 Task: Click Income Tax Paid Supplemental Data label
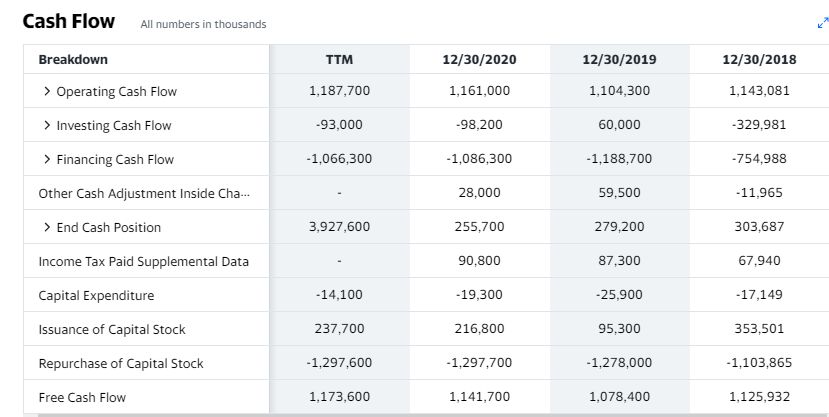pos(143,262)
